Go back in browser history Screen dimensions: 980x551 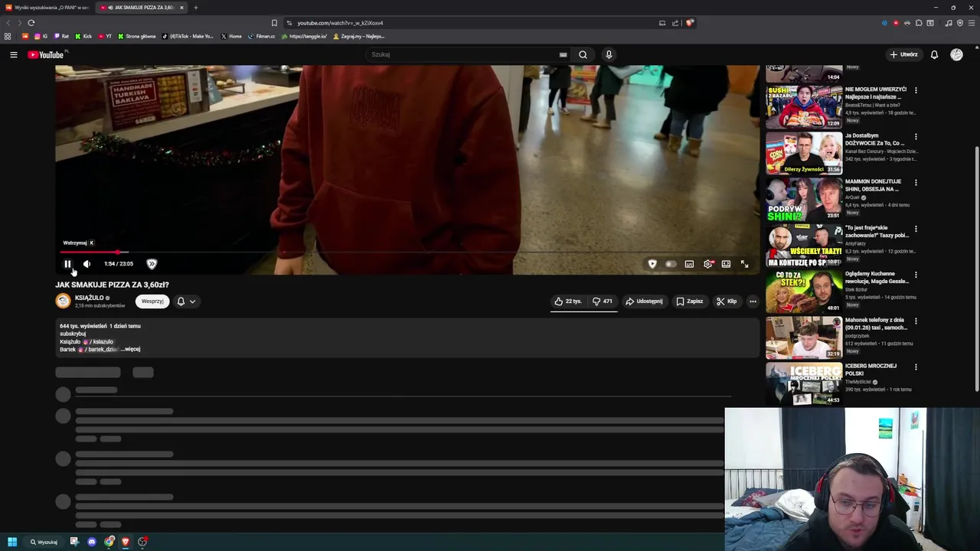click(x=8, y=23)
